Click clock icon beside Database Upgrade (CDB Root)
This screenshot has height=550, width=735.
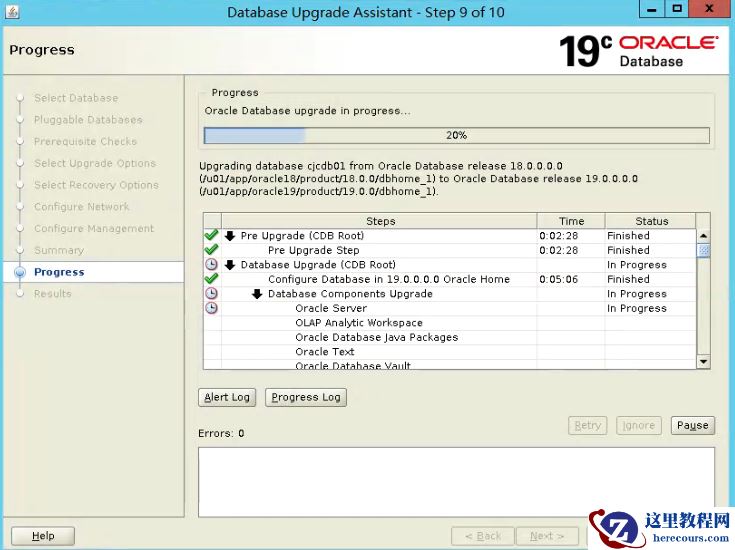point(212,264)
